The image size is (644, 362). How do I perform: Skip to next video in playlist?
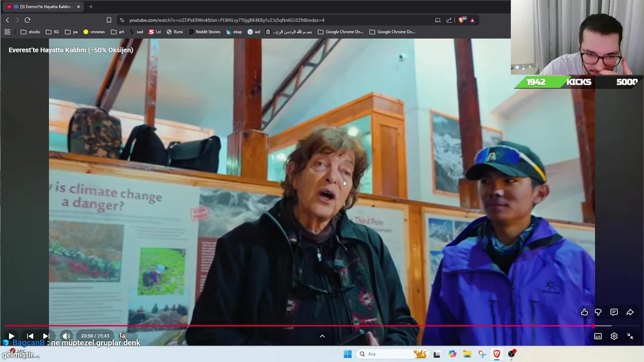[x=46, y=336]
